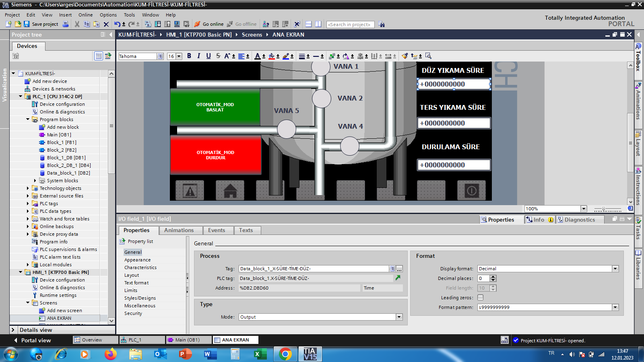Expand the PLC tags node
644x362 pixels.
click(28, 204)
